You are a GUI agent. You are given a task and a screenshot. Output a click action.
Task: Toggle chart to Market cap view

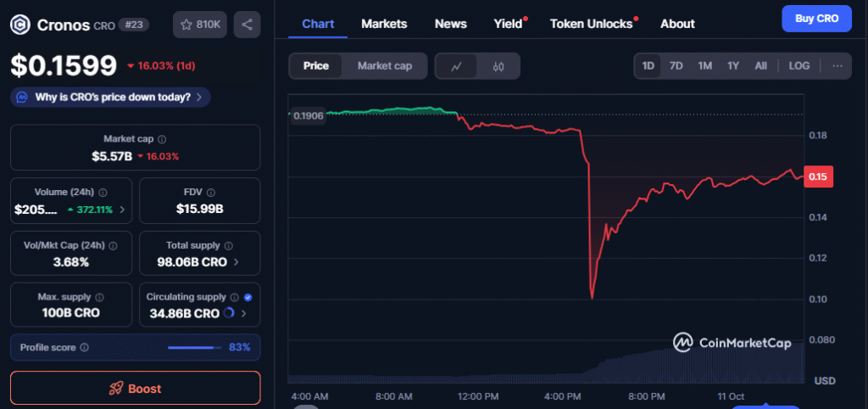point(385,66)
